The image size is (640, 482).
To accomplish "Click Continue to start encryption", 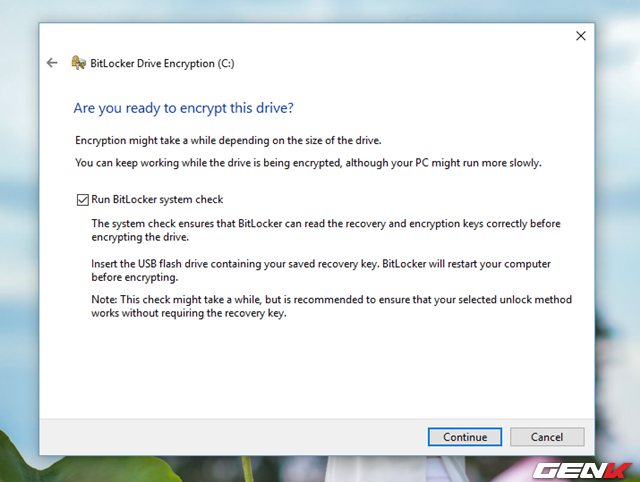I will [464, 437].
